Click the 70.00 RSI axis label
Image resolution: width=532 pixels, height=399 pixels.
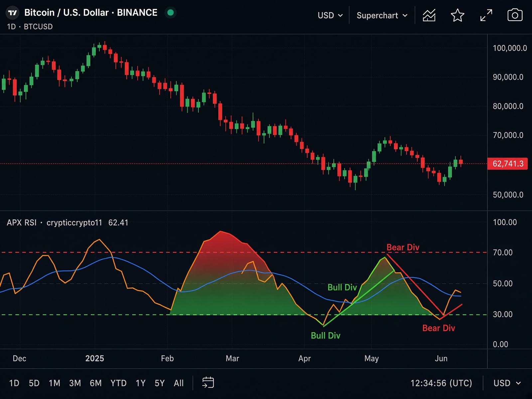(503, 252)
